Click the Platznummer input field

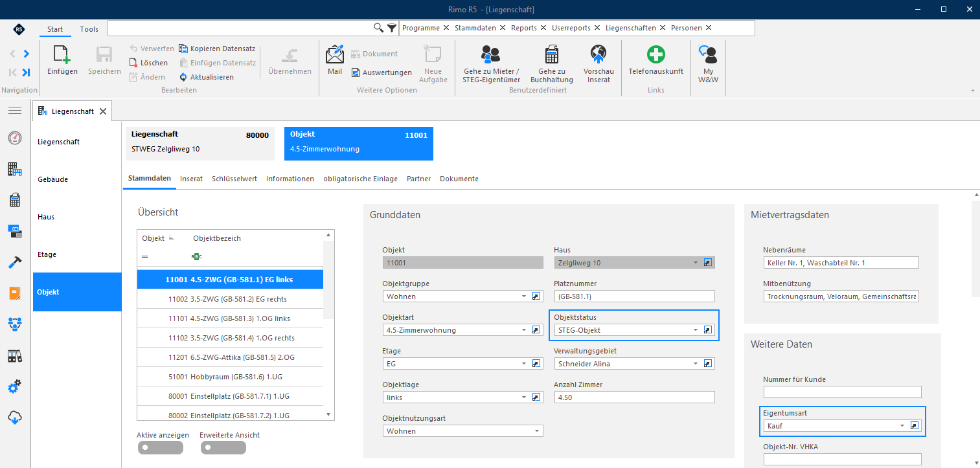[x=634, y=296]
